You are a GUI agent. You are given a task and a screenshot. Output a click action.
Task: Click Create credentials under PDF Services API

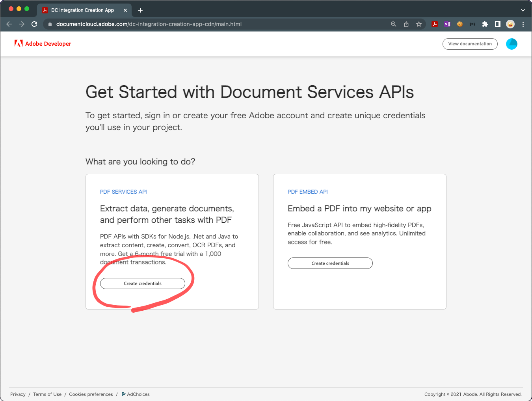point(143,283)
